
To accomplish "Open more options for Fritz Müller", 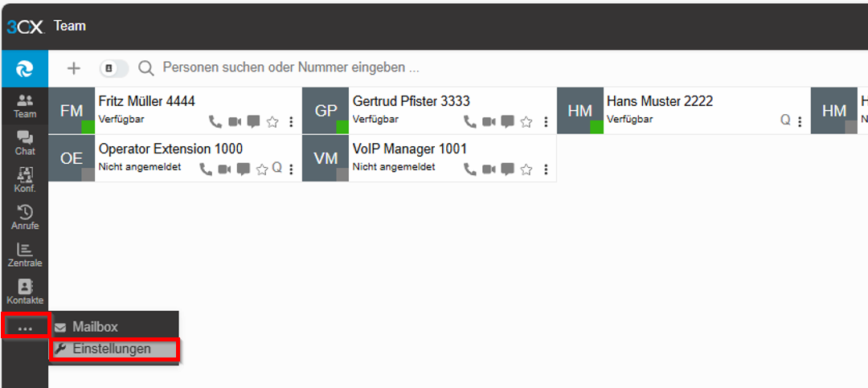I will [291, 122].
